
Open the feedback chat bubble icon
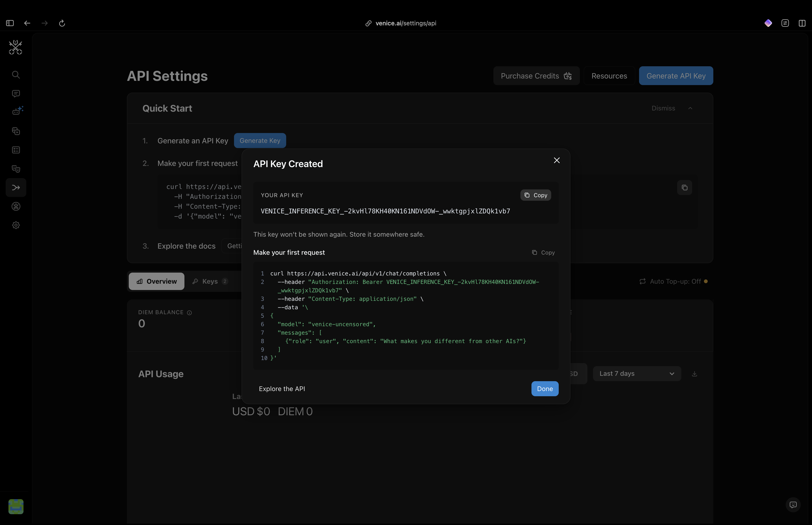coord(793,505)
